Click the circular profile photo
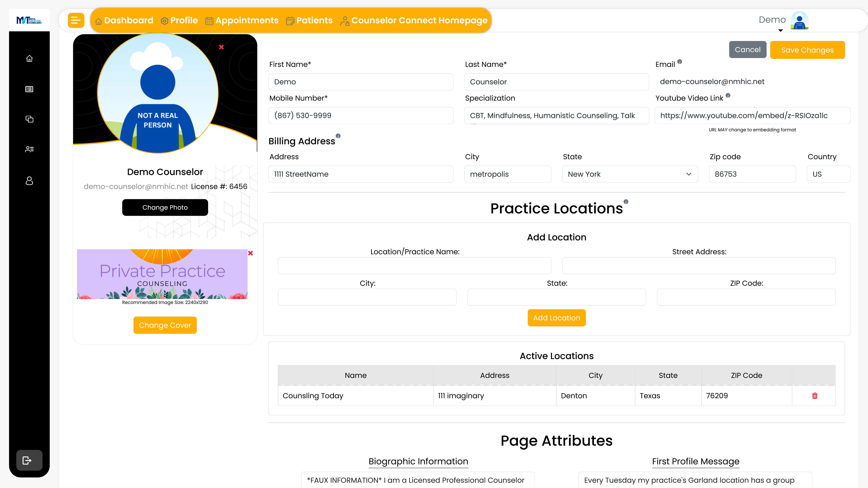Viewport: 868px width, 488px height. 158,93
